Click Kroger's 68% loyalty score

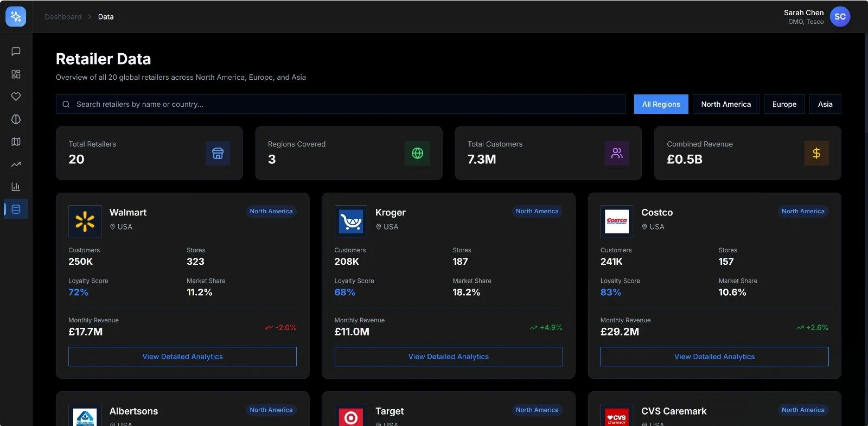point(345,292)
